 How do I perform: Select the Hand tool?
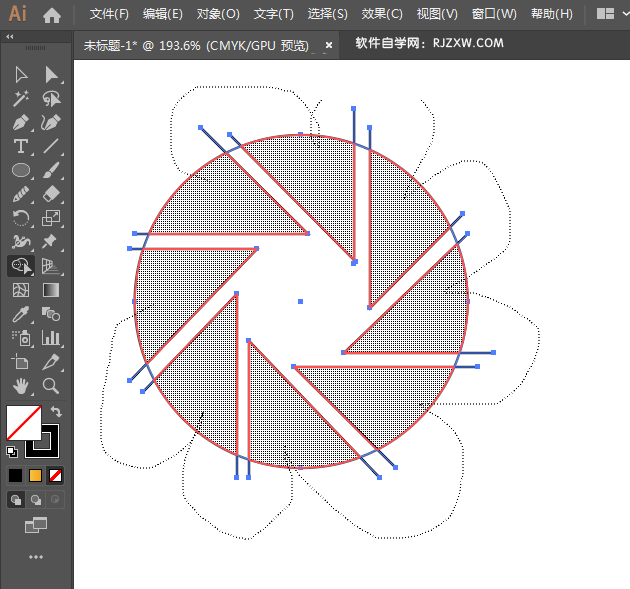21,386
